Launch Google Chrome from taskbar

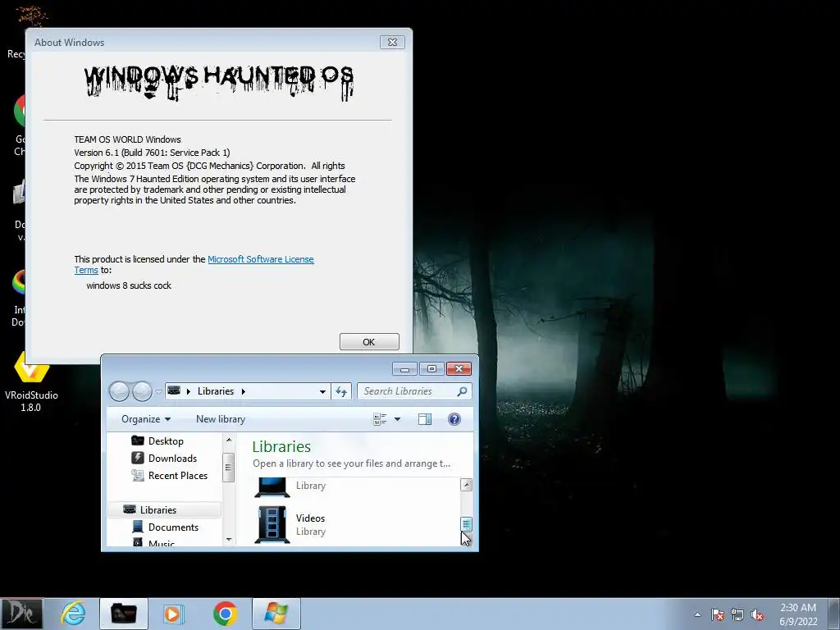[225, 614]
